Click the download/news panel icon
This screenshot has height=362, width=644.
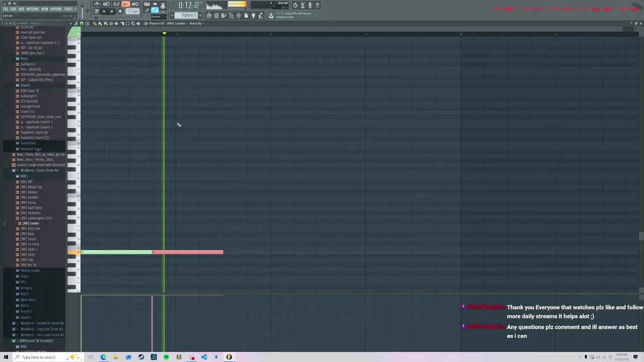click(x=271, y=16)
